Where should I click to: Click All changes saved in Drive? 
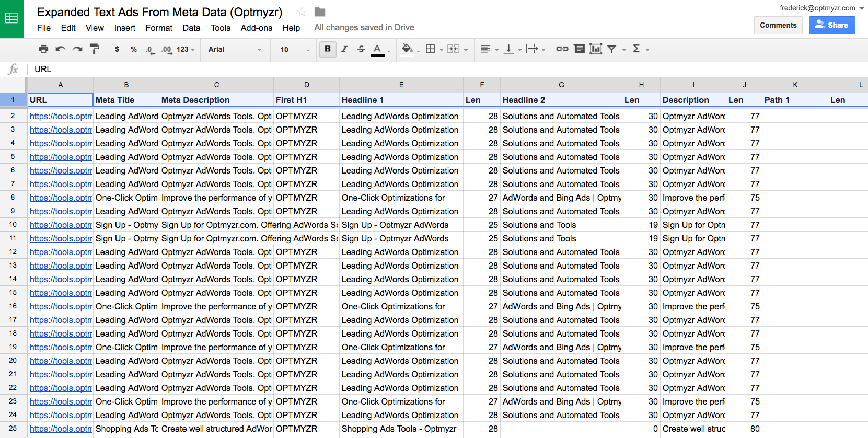point(364,28)
